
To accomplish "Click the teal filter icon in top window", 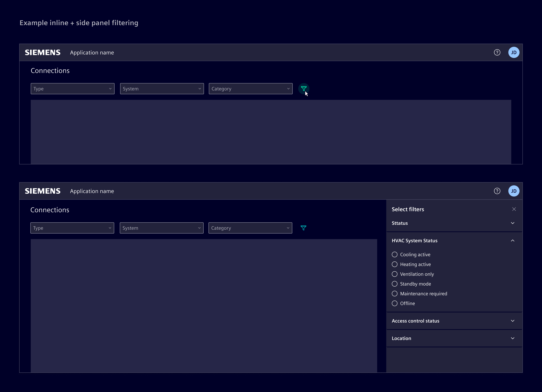I will [304, 89].
